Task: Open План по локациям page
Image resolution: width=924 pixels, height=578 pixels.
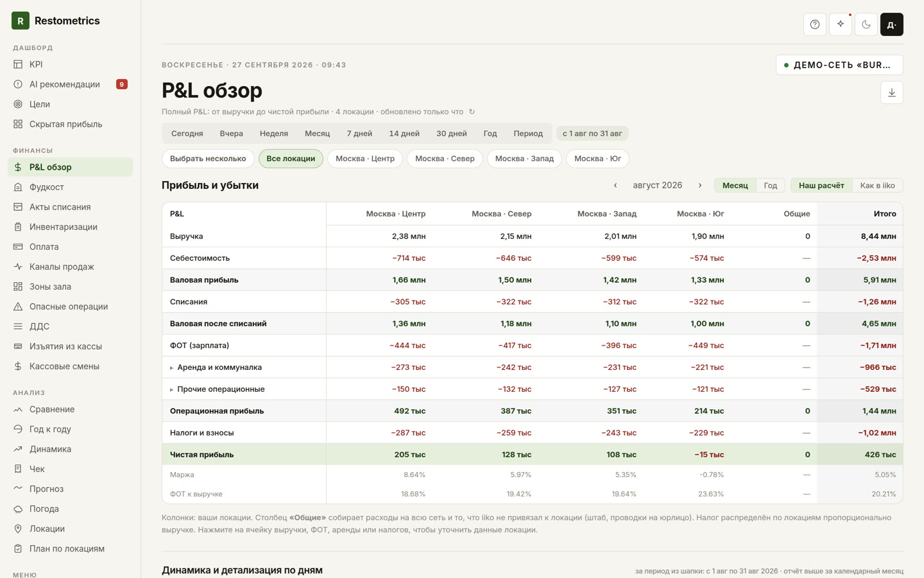Action: coord(71,548)
